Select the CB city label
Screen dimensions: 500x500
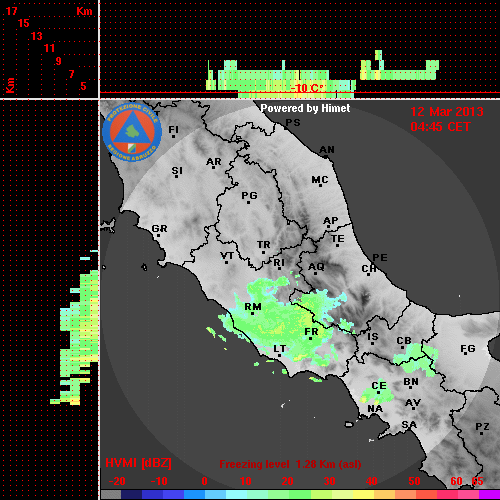(x=404, y=341)
